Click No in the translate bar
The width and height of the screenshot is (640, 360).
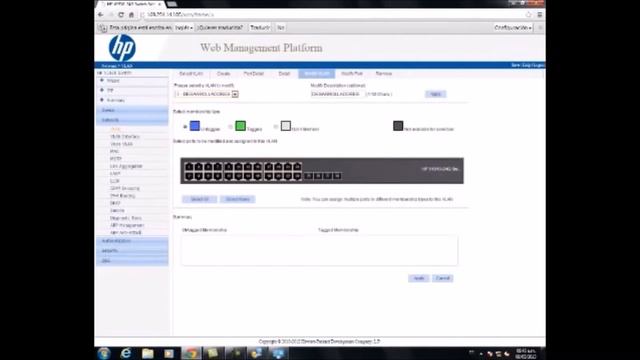[x=281, y=28]
